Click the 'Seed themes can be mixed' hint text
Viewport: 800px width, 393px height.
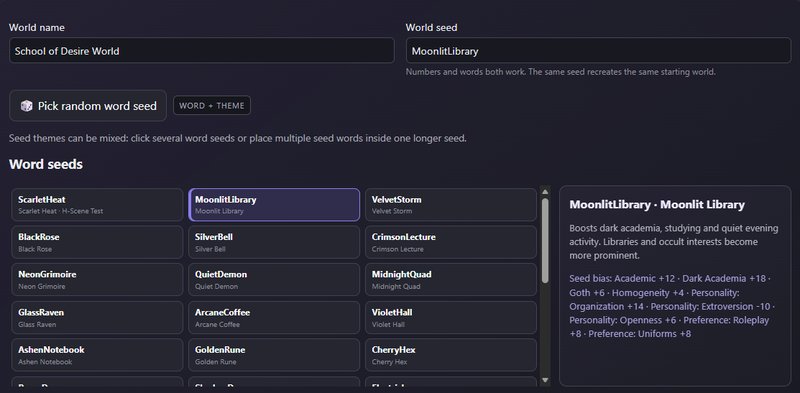point(238,138)
